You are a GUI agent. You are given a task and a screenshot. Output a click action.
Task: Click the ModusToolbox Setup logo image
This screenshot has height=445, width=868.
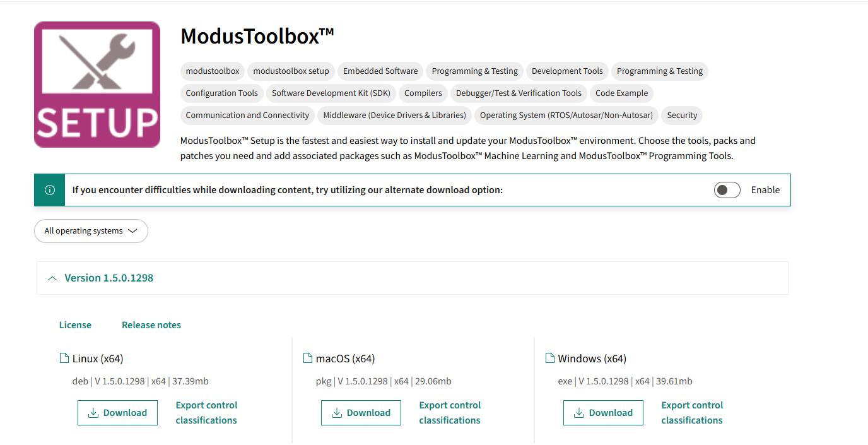tap(97, 85)
